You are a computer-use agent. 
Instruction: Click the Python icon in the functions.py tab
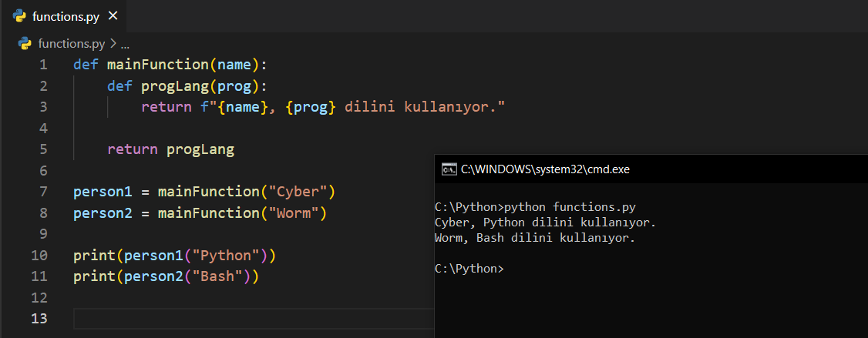pyautogui.click(x=20, y=16)
